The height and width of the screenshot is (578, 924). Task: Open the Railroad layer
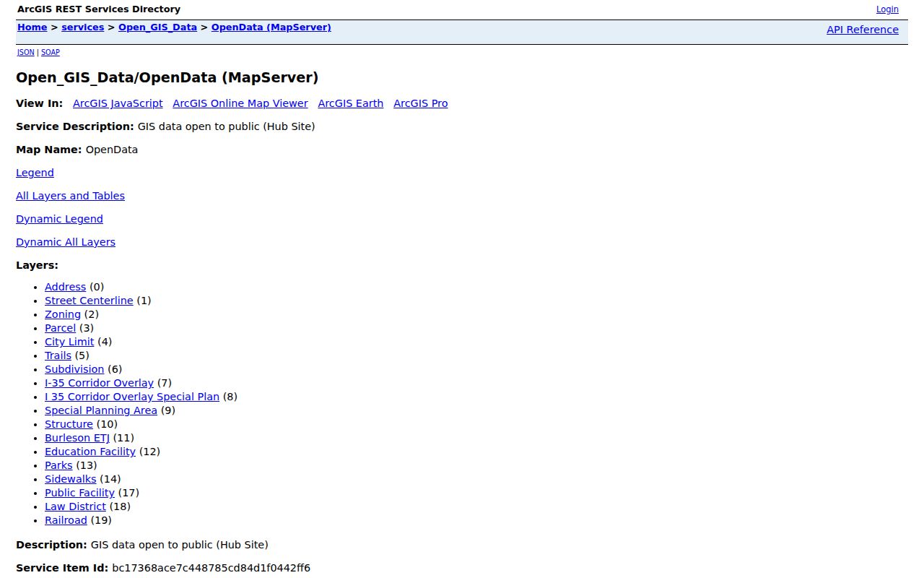coord(66,520)
